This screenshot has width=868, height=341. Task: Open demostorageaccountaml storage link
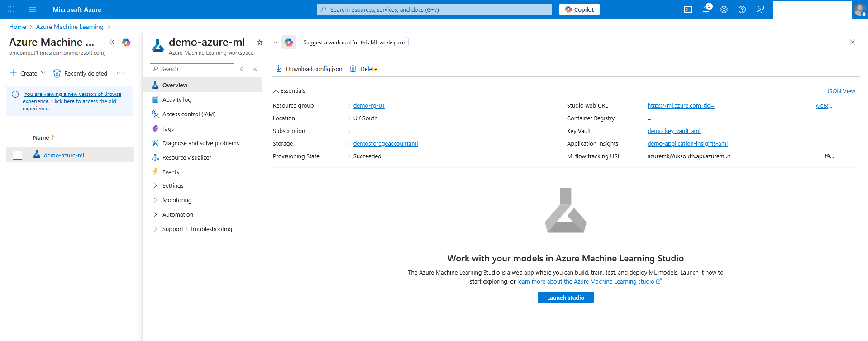(386, 143)
